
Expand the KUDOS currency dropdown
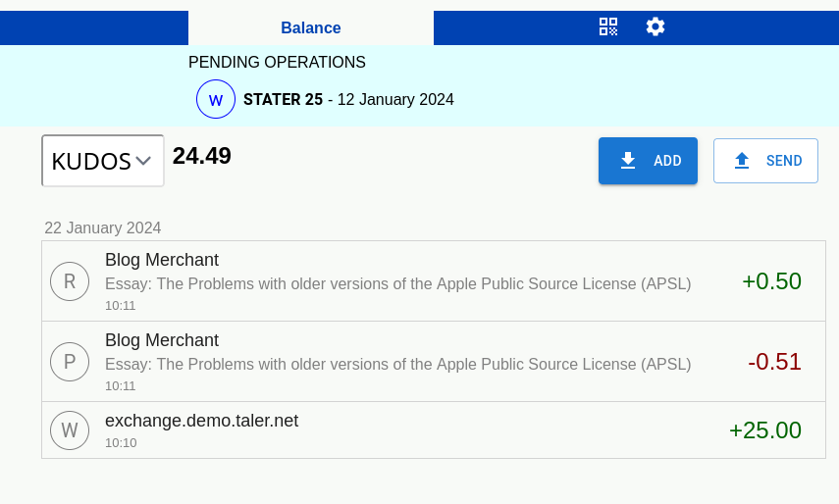(102, 161)
